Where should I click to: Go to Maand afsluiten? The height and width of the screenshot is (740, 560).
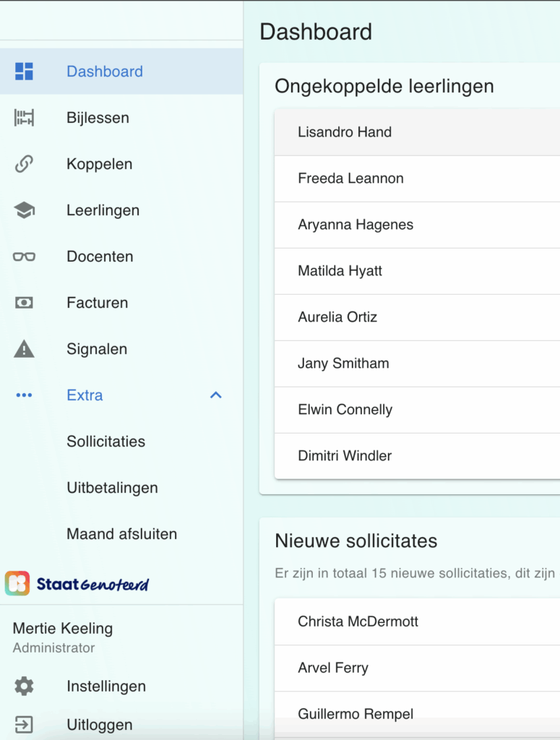point(121,534)
